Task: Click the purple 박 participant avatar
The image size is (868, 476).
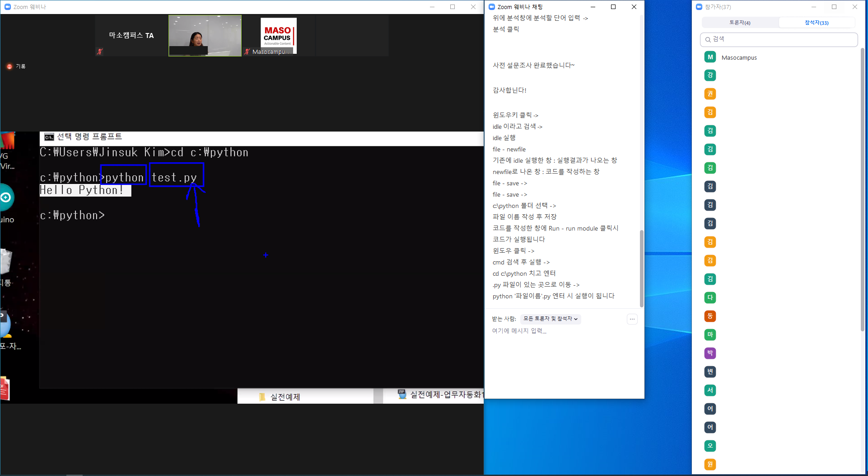Action: 710,353
